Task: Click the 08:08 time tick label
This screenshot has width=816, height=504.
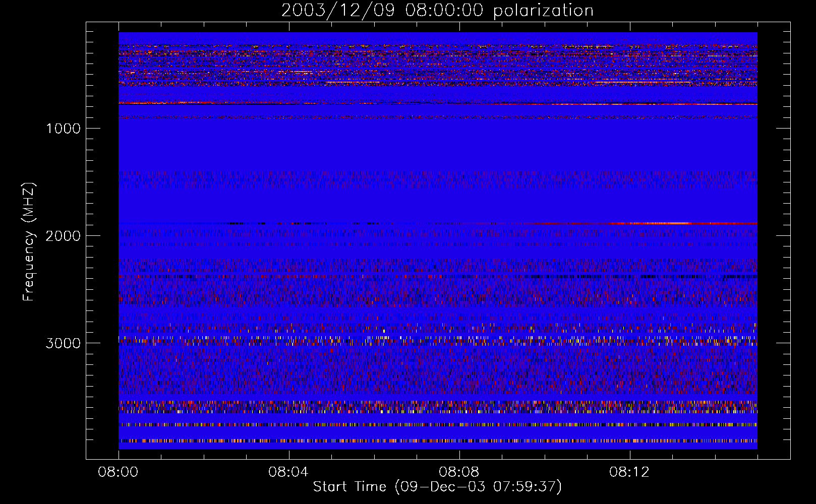Action: pos(459,472)
